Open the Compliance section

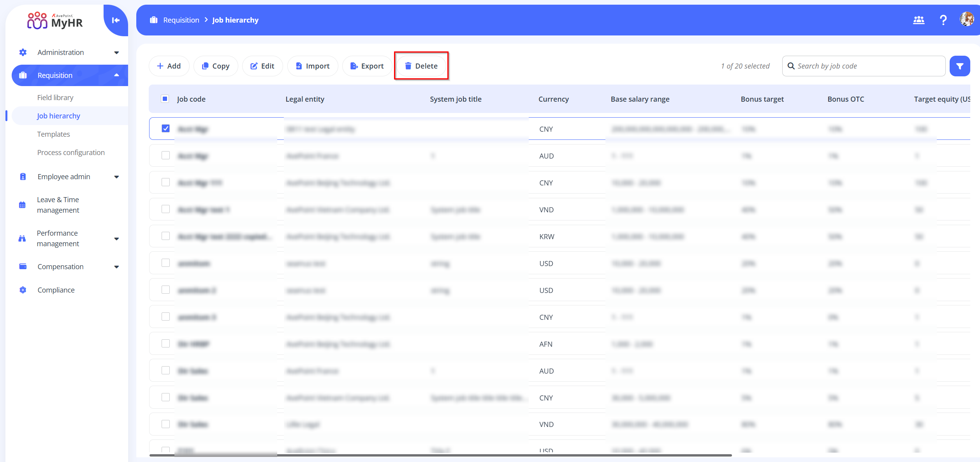click(56, 290)
